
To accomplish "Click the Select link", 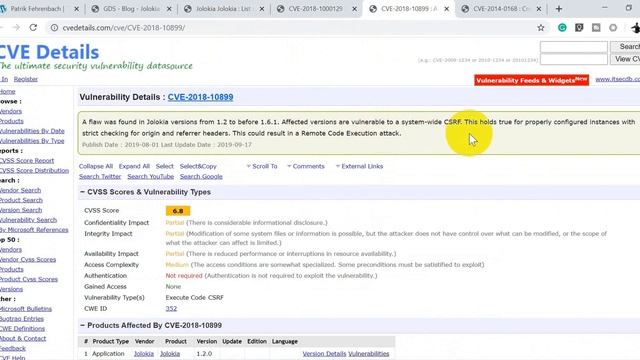I will coord(164,166).
